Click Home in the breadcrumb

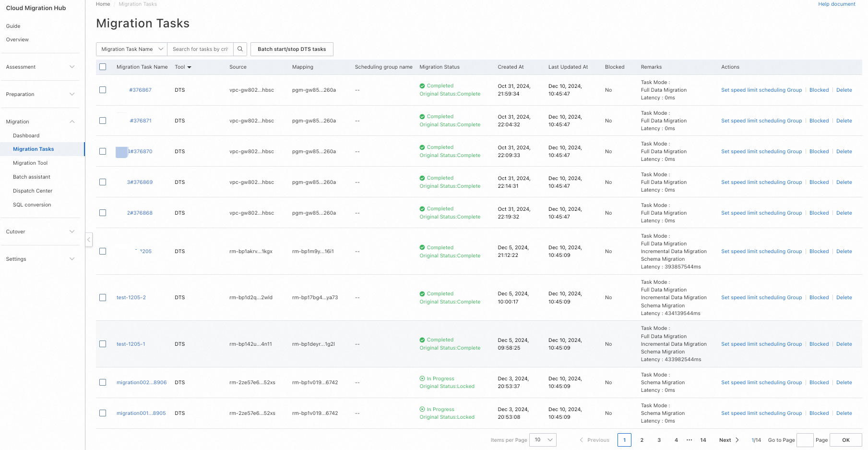click(x=103, y=4)
